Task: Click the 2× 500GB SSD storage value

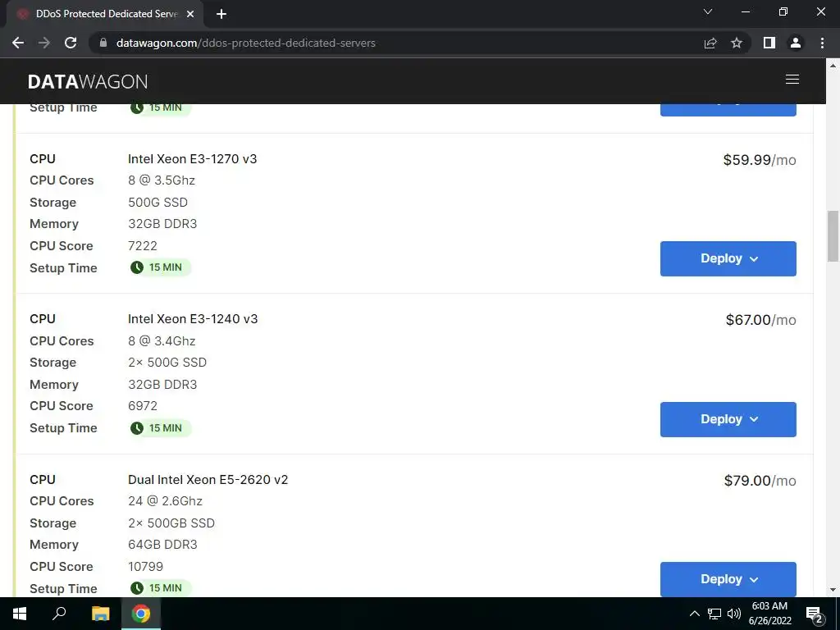Action: pos(171,523)
